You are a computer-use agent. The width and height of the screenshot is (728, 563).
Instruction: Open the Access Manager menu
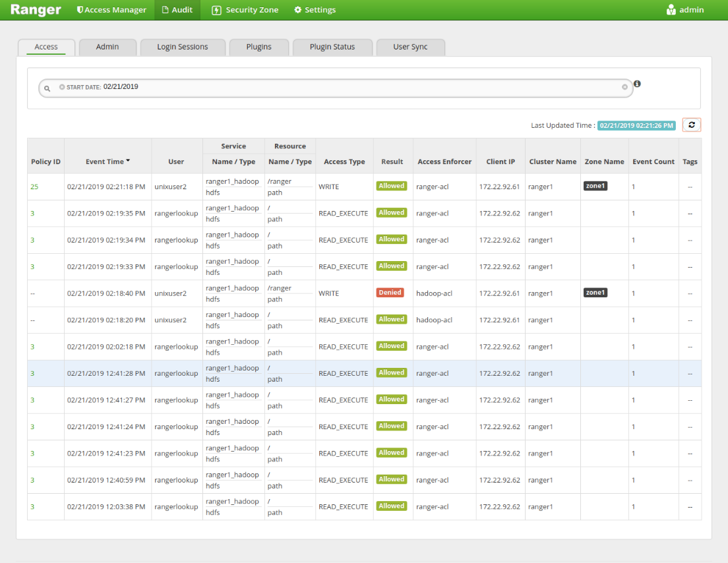tap(111, 10)
